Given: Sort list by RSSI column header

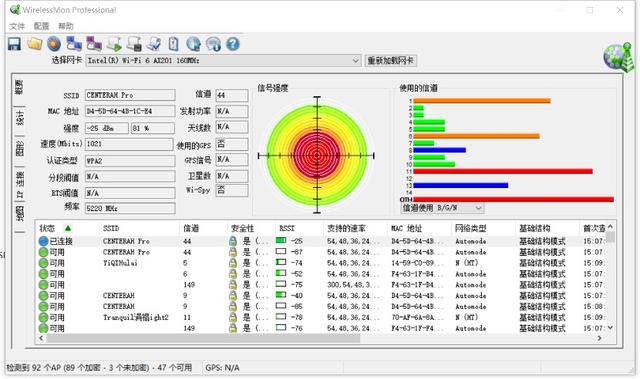Looking at the screenshot, I should 299,228.
